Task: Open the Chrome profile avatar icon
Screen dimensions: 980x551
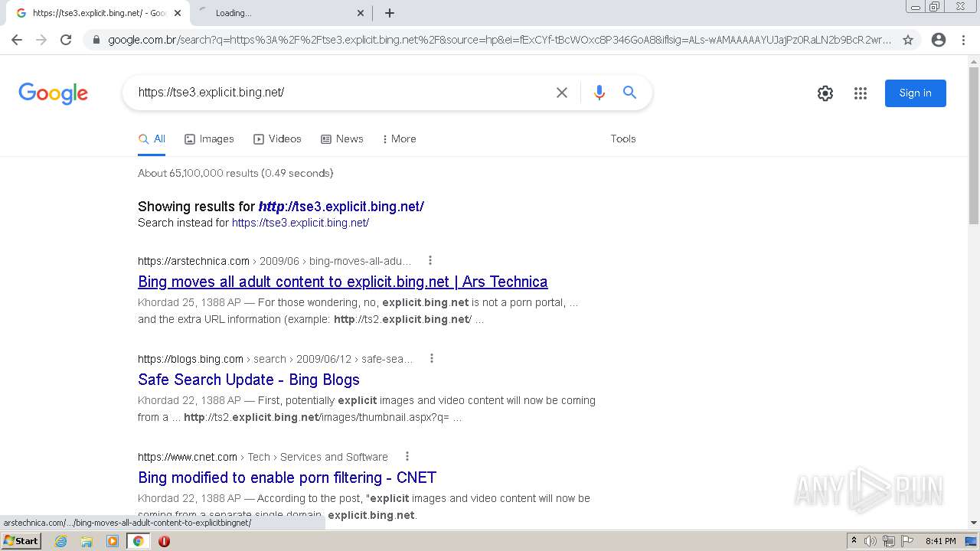Action: point(939,40)
